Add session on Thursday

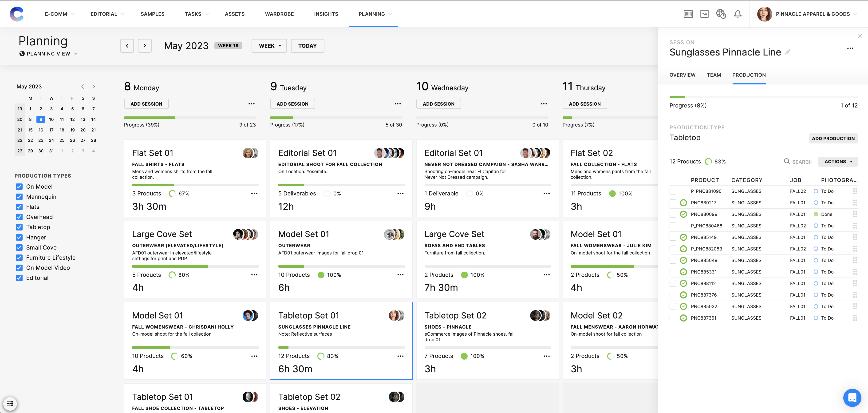coord(585,104)
